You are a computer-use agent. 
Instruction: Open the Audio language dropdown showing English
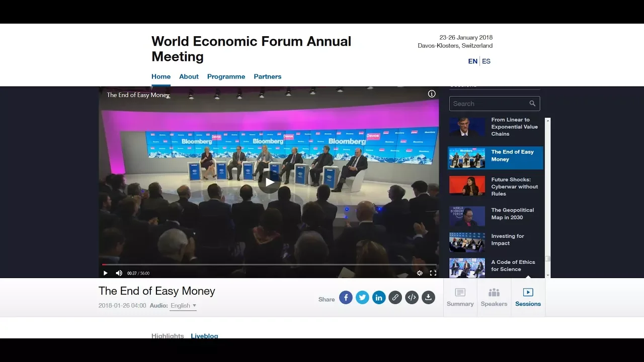(183, 306)
